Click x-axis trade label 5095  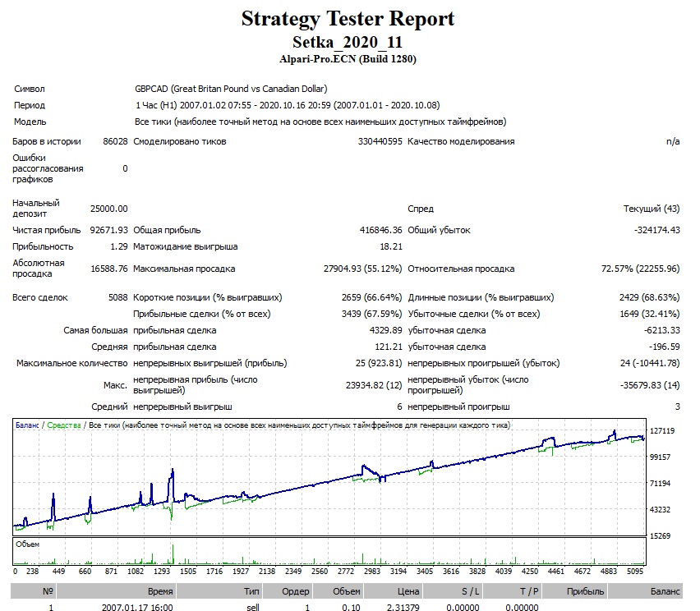coord(635,572)
